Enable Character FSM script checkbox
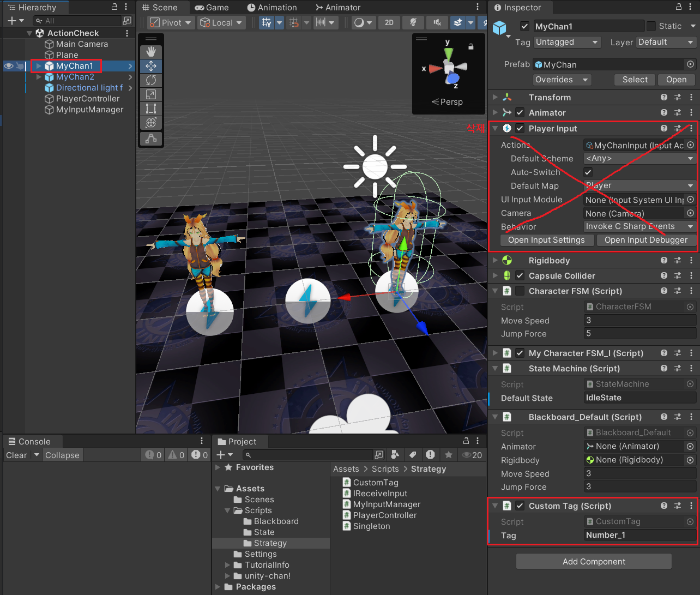 coord(520,291)
